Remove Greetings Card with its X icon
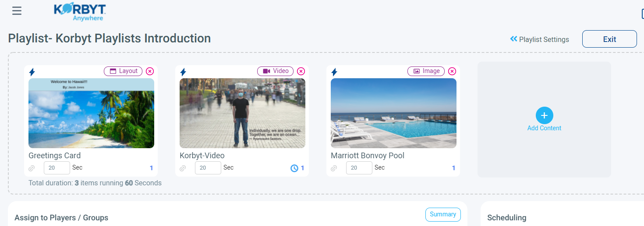644x226 pixels. click(x=150, y=71)
